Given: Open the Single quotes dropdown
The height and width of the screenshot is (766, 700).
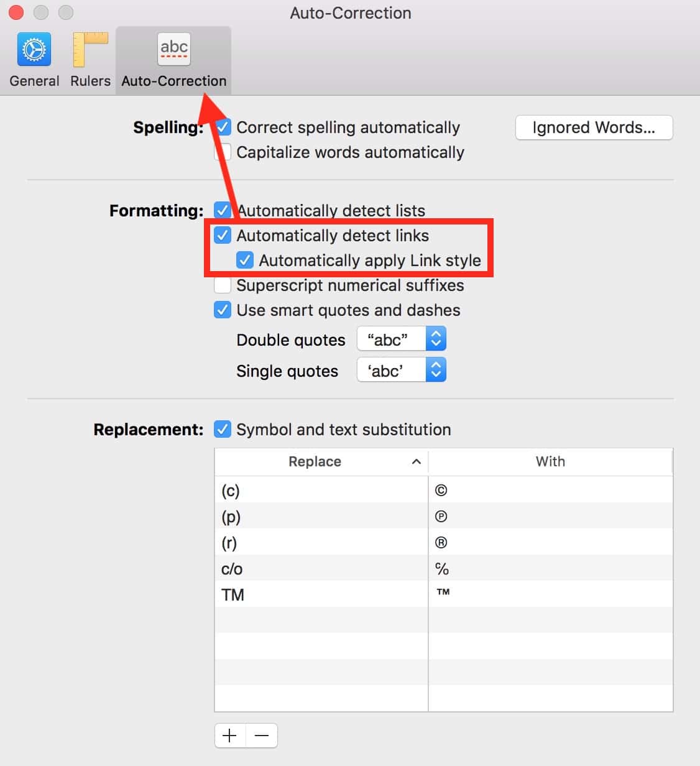Looking at the screenshot, I should click(402, 371).
